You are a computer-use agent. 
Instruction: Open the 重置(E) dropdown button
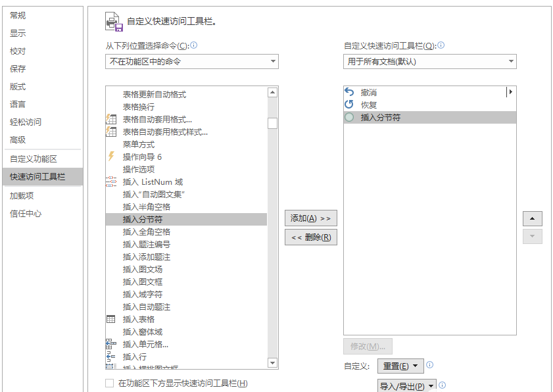coord(400,366)
